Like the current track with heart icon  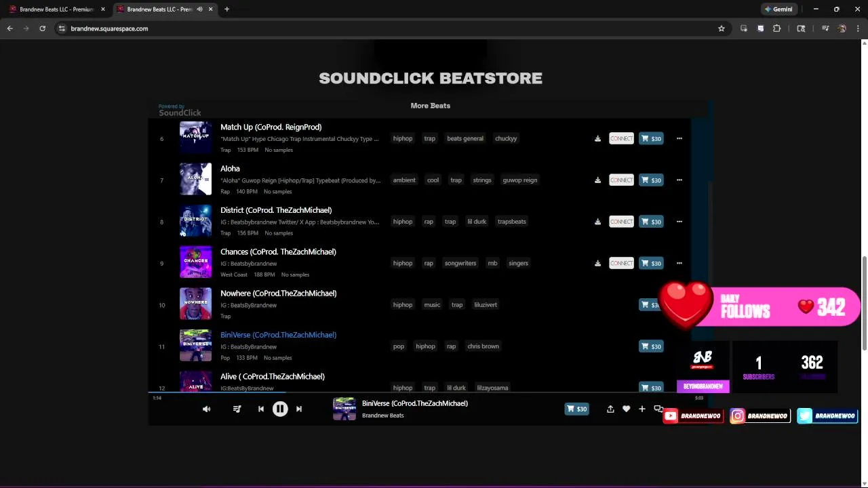tap(626, 409)
